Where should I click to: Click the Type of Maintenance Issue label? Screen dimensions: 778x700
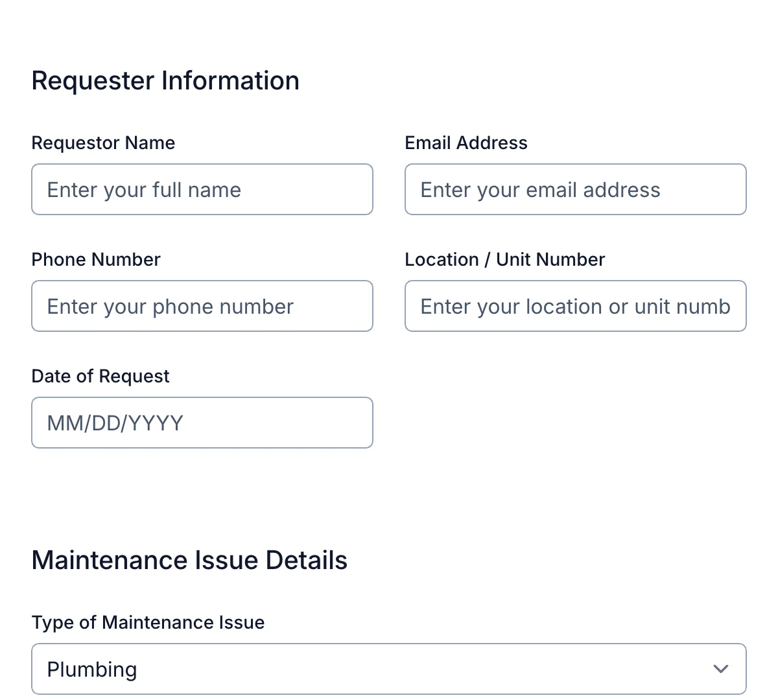(x=148, y=622)
